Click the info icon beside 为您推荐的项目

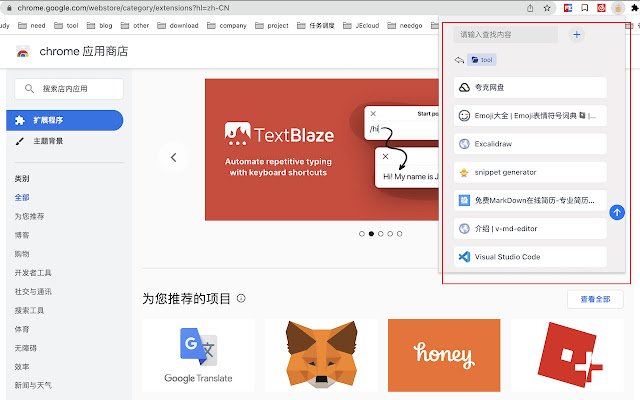click(x=241, y=298)
